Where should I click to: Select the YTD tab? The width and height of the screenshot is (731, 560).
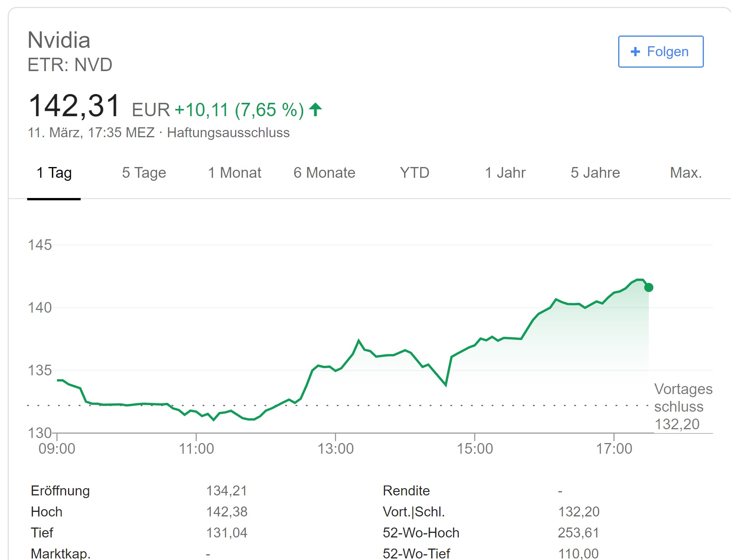(414, 173)
